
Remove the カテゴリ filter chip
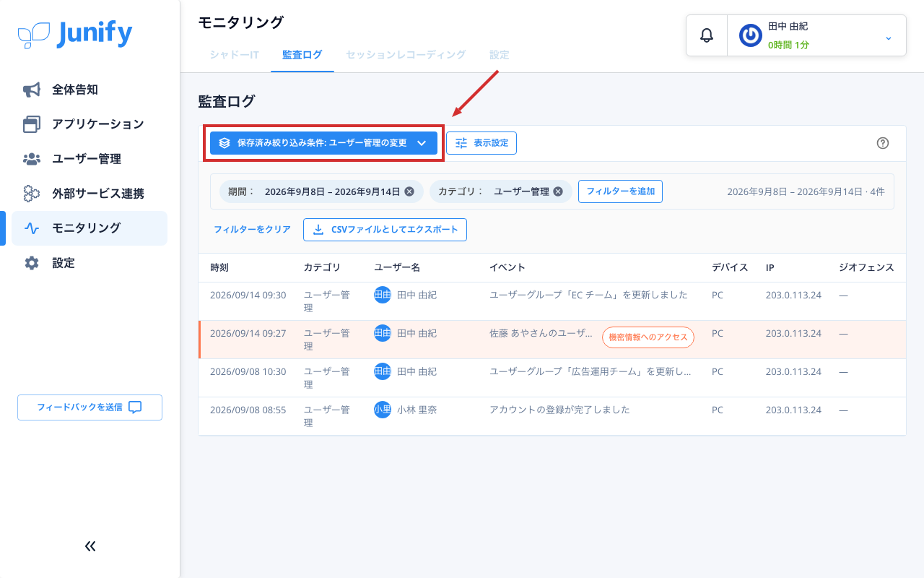click(557, 191)
